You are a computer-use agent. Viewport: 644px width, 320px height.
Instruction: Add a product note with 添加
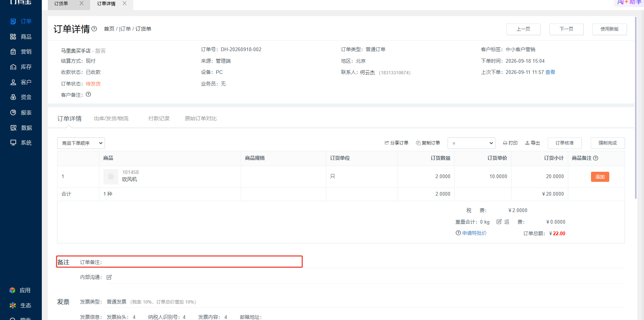point(600,177)
